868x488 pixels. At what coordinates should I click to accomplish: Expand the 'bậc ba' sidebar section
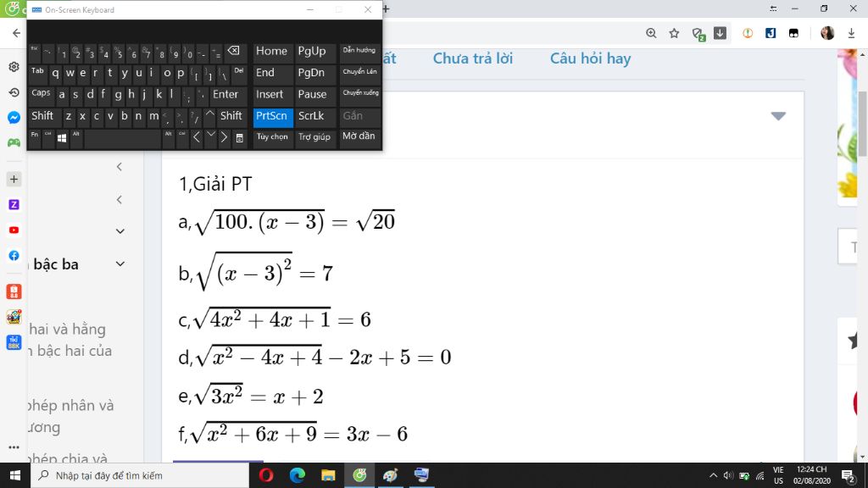point(120,264)
